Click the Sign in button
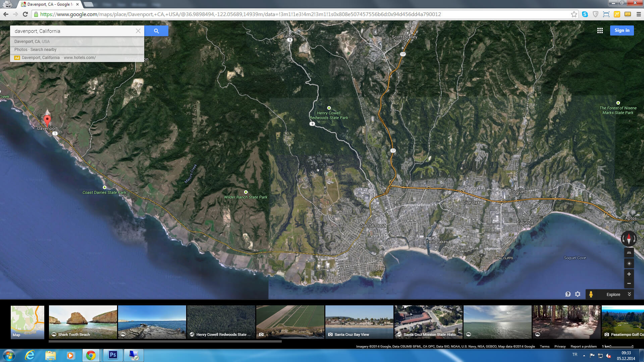The width and height of the screenshot is (644, 362). coord(622,31)
